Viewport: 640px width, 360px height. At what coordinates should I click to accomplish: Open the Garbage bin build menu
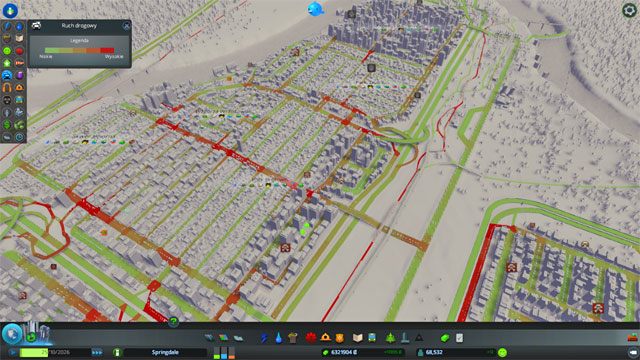coord(293,338)
